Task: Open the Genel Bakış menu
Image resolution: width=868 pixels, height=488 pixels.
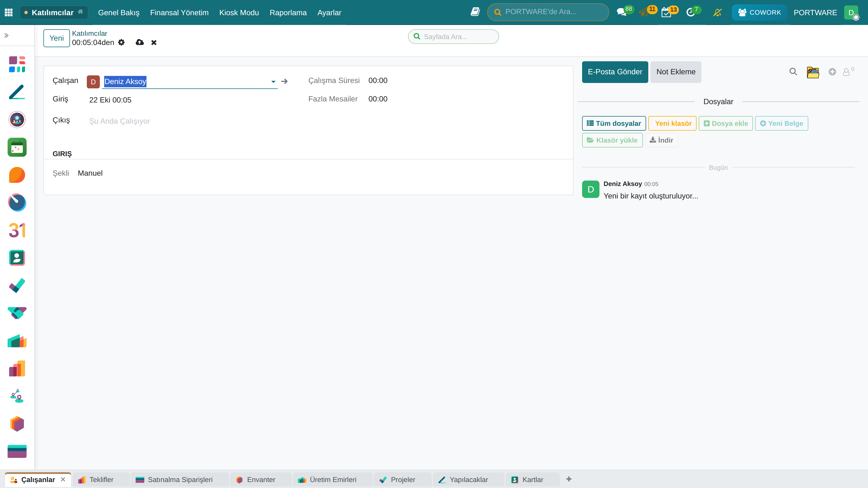Action: 119,12
